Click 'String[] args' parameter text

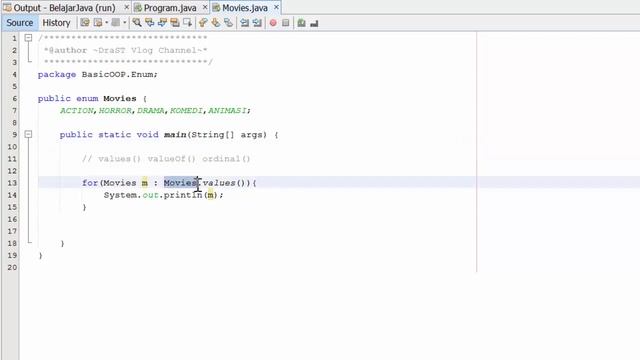228,135
